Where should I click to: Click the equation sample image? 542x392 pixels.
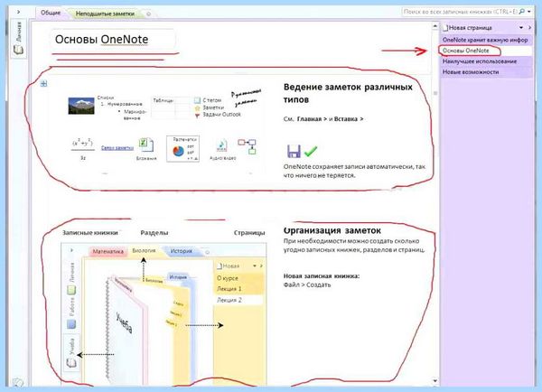(82, 149)
